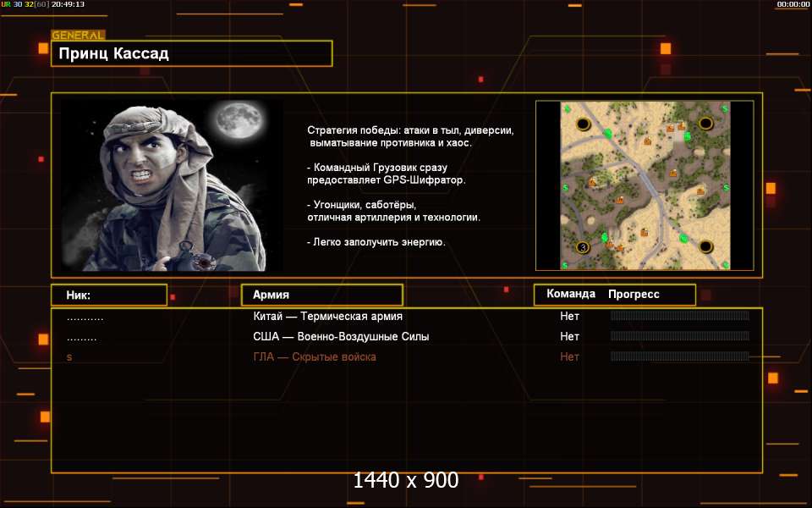Click the clock readout 20:49:13 at top-left

tap(68, 4)
